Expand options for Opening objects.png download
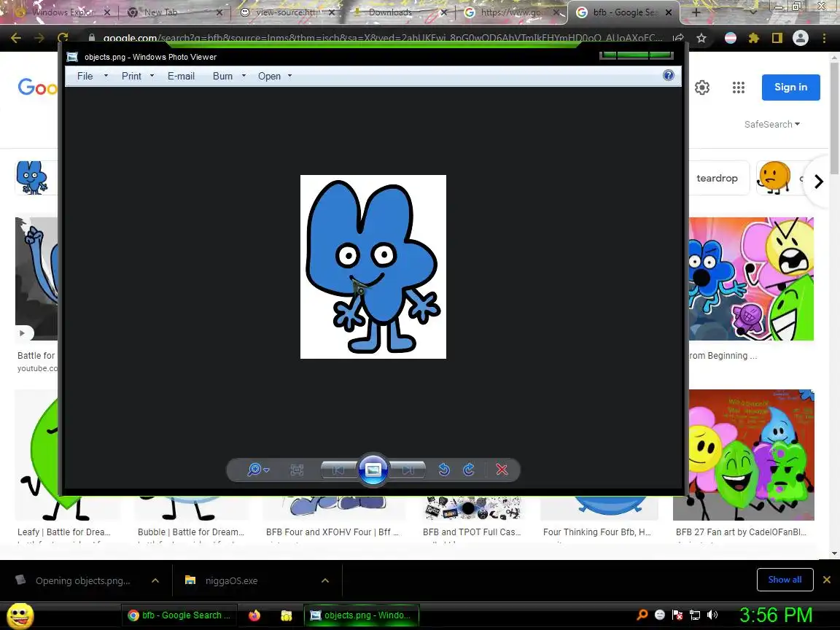 [x=155, y=580]
